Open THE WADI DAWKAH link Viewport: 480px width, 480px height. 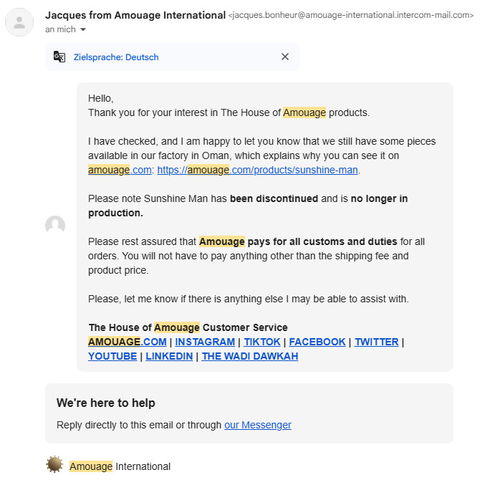click(250, 356)
